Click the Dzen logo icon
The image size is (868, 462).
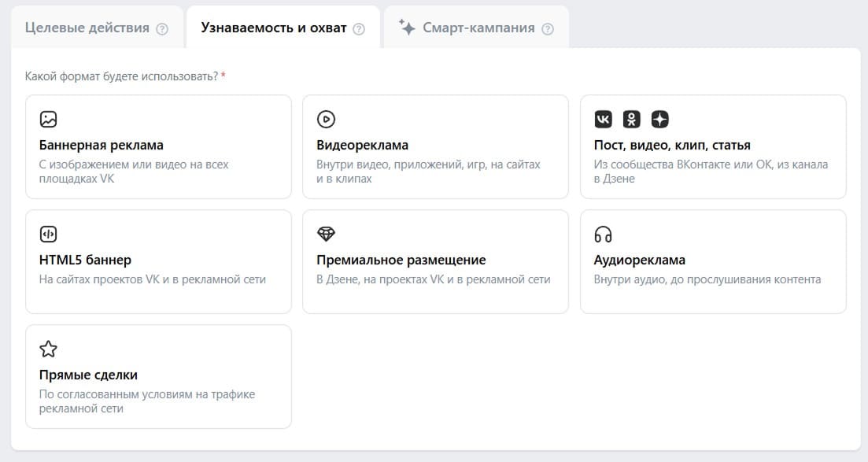point(659,120)
